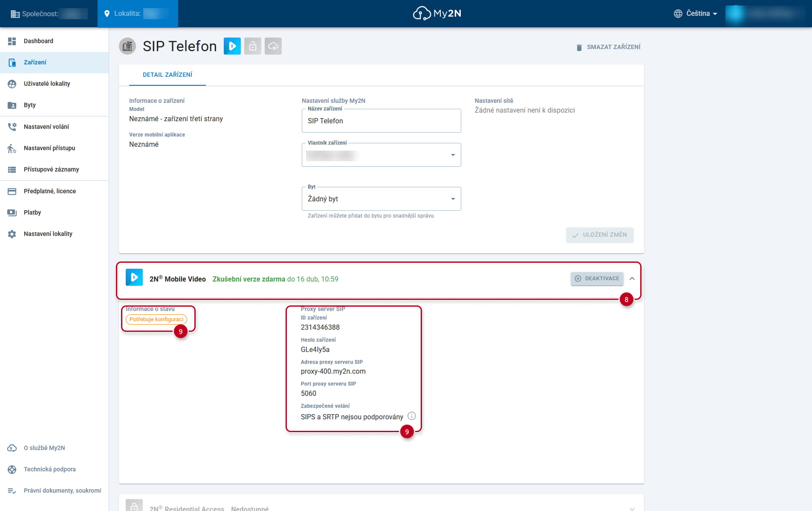Image resolution: width=812 pixels, height=511 pixels.
Task: Click the Potřebuje konfiguraci status badge
Action: click(156, 319)
